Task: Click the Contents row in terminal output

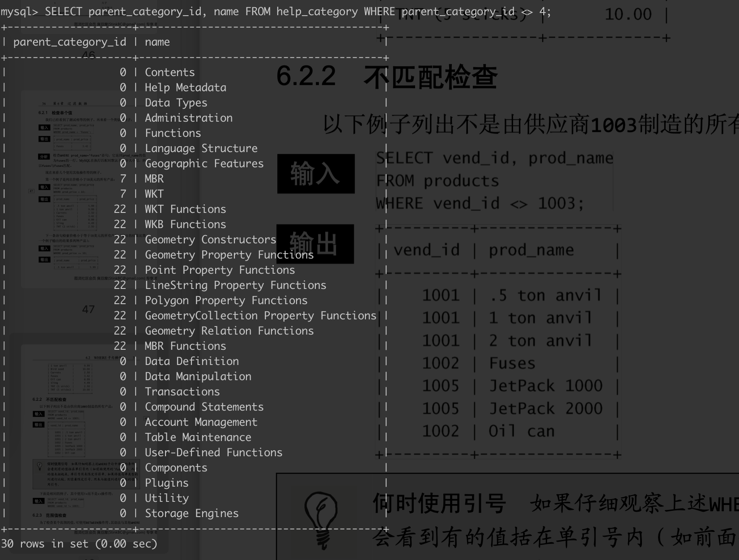Action: pos(195,72)
